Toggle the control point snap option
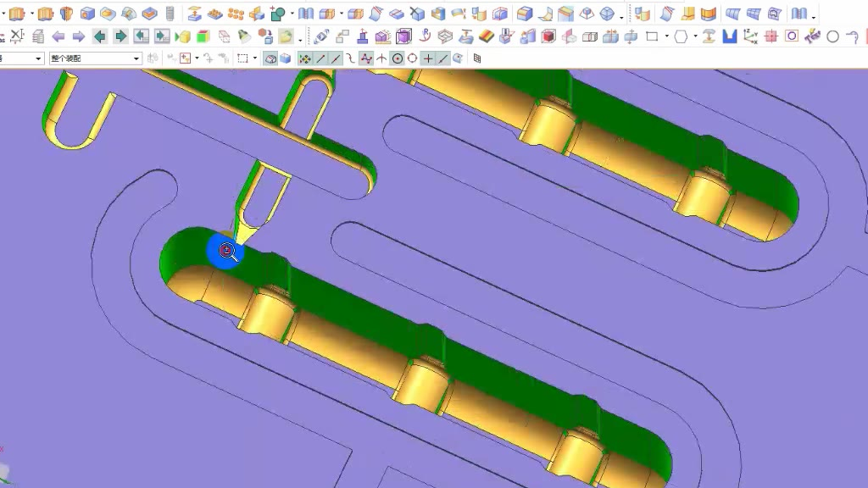868x488 pixels. (x=365, y=58)
